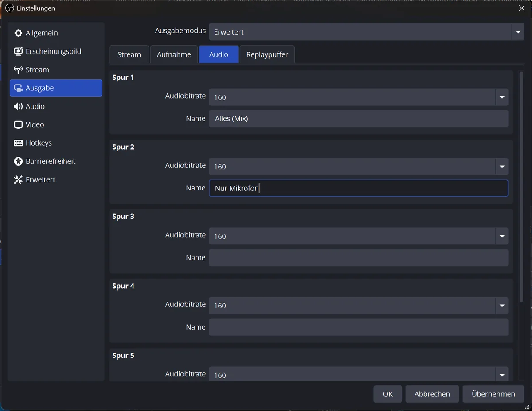Expand Spur 4 Audiobitrate dropdown

(359, 306)
